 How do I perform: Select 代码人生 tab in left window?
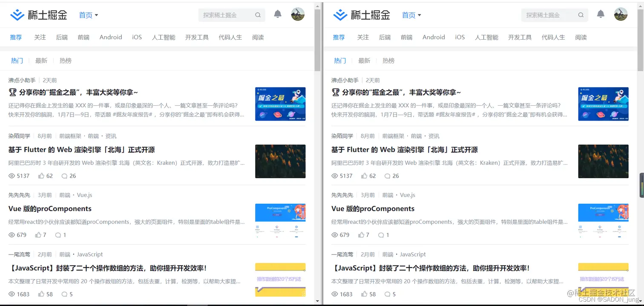coord(230,37)
